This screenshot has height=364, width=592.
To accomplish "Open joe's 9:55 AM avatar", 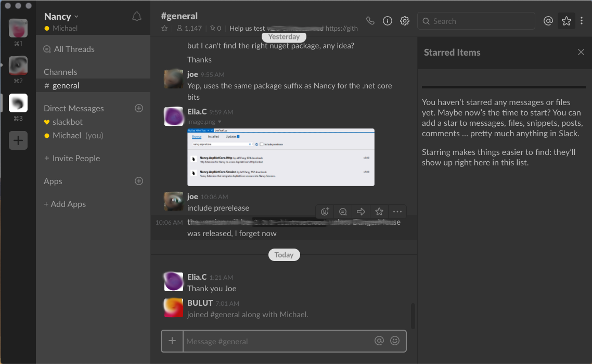I will point(174,79).
